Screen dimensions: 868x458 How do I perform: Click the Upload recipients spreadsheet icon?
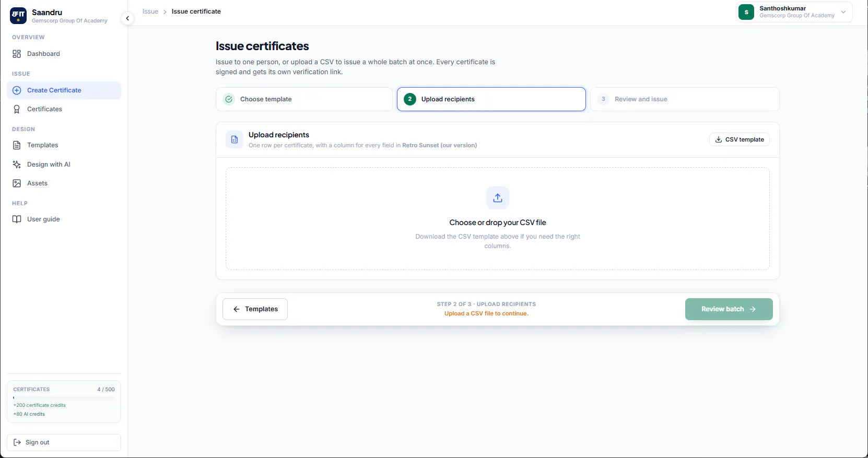click(x=234, y=139)
